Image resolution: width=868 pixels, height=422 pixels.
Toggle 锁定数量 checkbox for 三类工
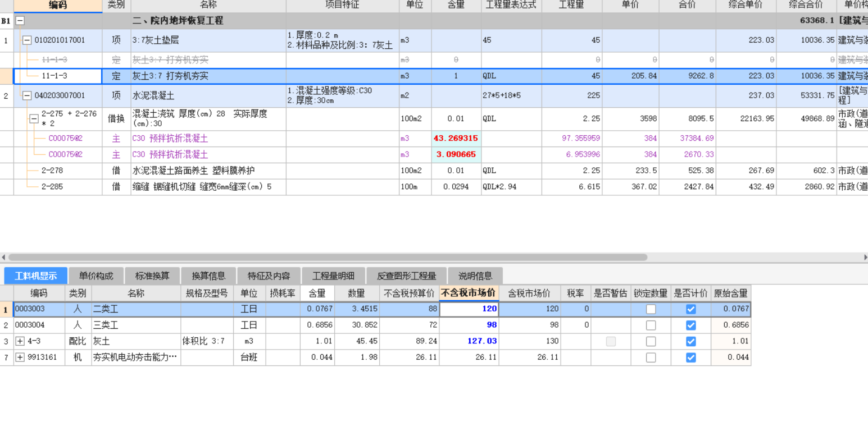651,325
